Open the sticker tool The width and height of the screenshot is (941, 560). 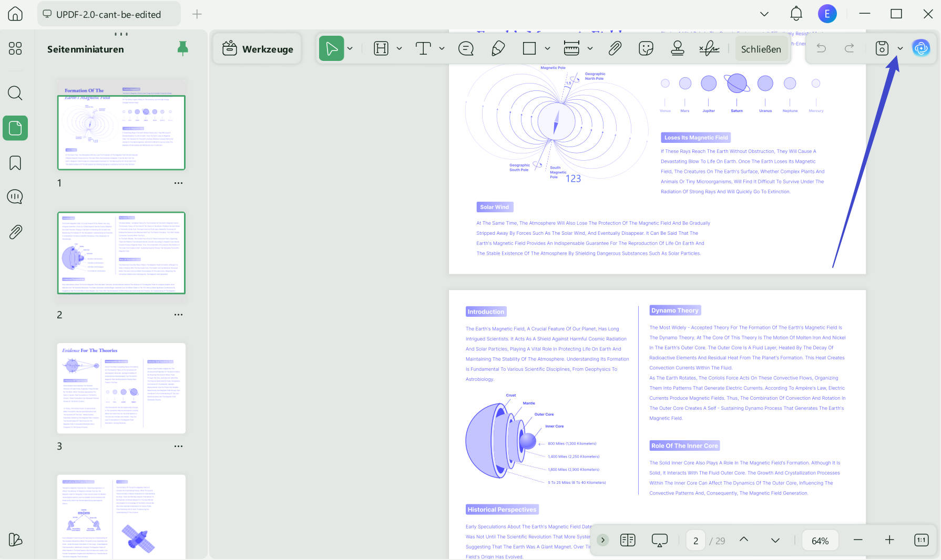646,49
